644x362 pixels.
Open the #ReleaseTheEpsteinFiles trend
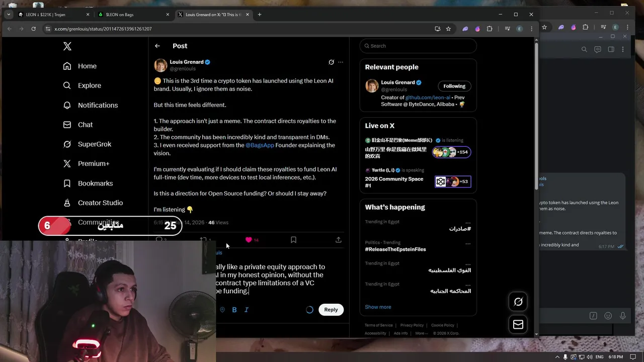point(395,249)
